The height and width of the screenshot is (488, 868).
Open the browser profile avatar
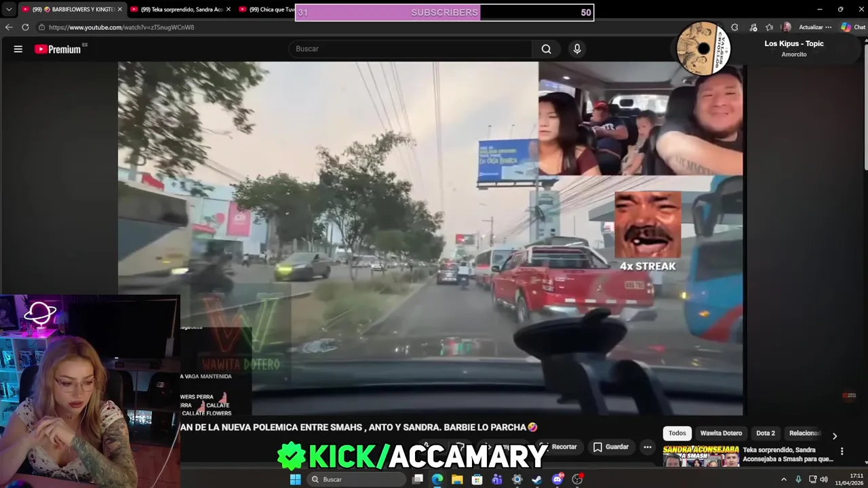[786, 27]
